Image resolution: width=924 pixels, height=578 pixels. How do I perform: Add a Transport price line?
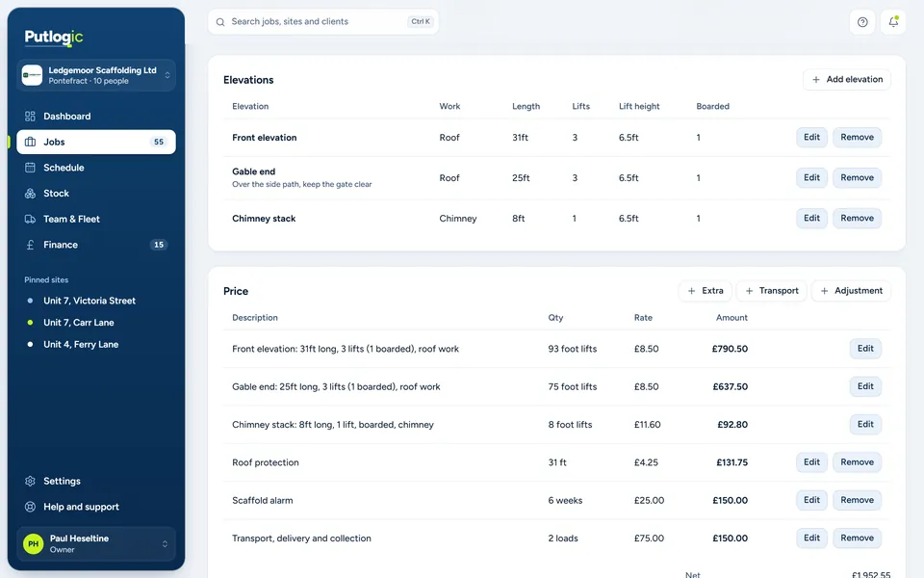coord(771,291)
